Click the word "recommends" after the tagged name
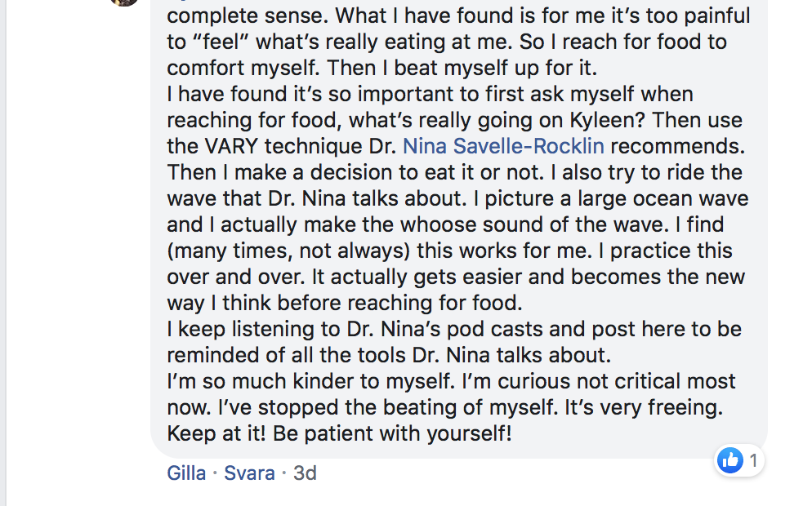Image resolution: width=812 pixels, height=506 pixels. tap(677, 146)
